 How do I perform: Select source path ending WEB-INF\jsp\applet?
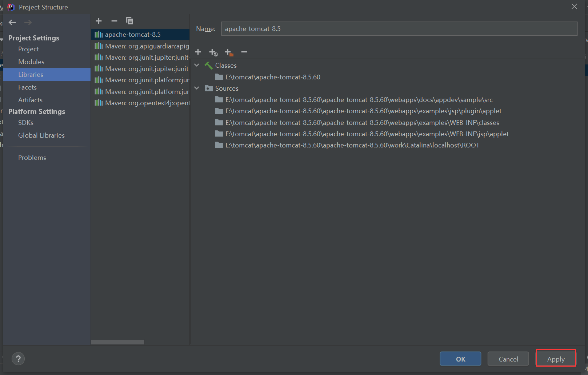click(x=367, y=134)
